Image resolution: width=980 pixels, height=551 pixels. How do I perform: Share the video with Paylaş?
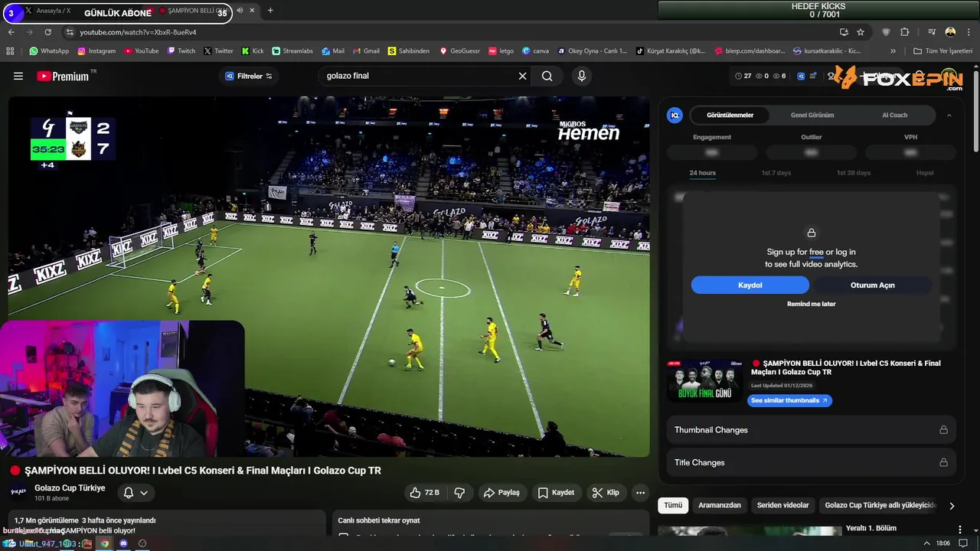click(x=501, y=493)
